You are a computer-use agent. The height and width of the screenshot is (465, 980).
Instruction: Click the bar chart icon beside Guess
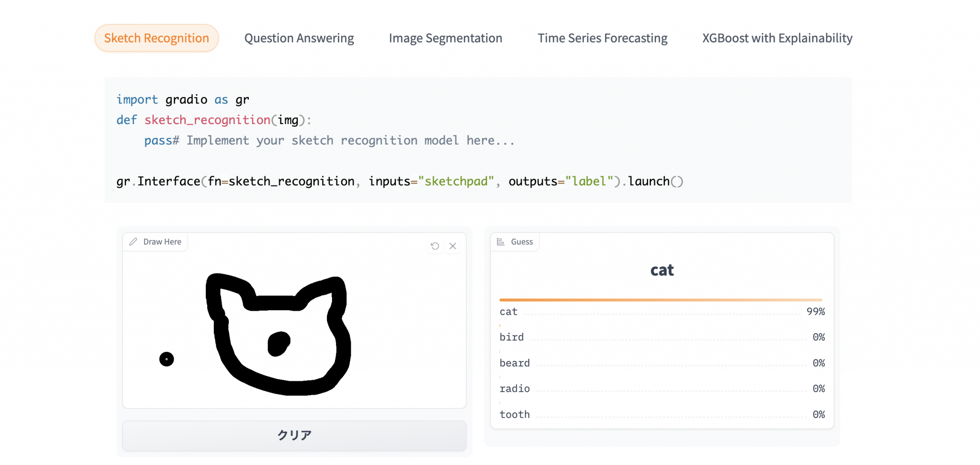[501, 242]
